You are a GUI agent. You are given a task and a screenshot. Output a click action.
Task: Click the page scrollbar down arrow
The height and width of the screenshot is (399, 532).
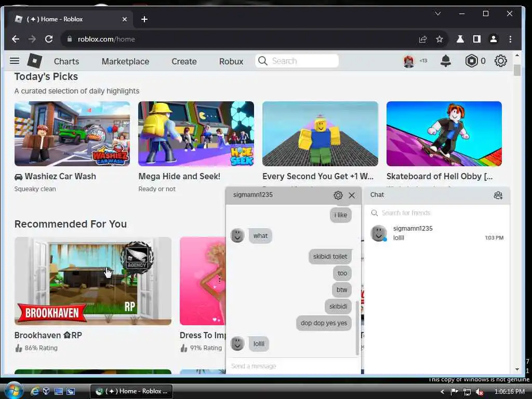(x=517, y=369)
